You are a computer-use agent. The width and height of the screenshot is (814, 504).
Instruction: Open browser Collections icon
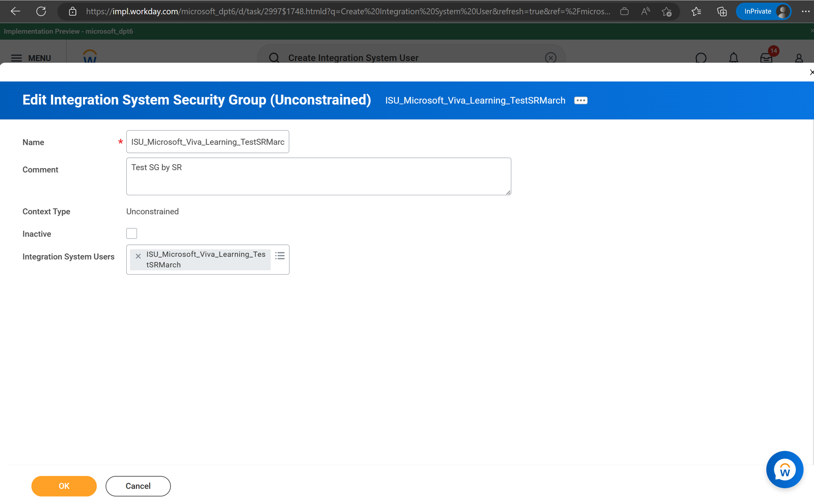722,12
